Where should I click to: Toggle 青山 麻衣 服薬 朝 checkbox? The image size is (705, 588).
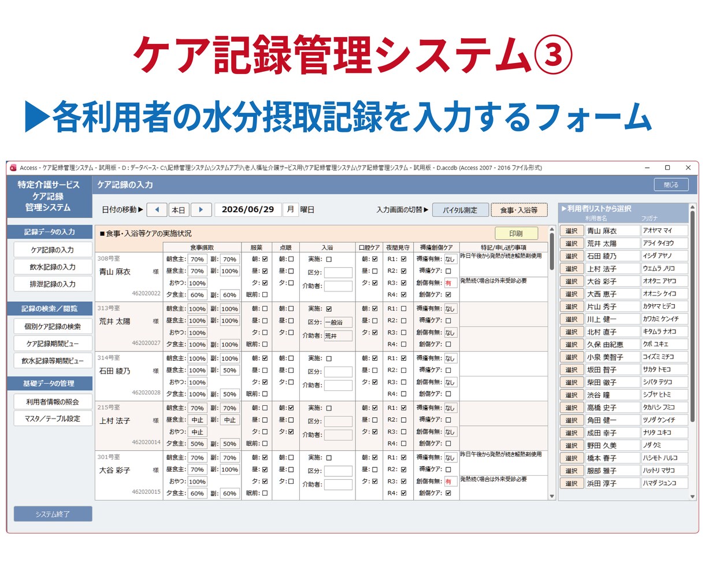point(265,259)
